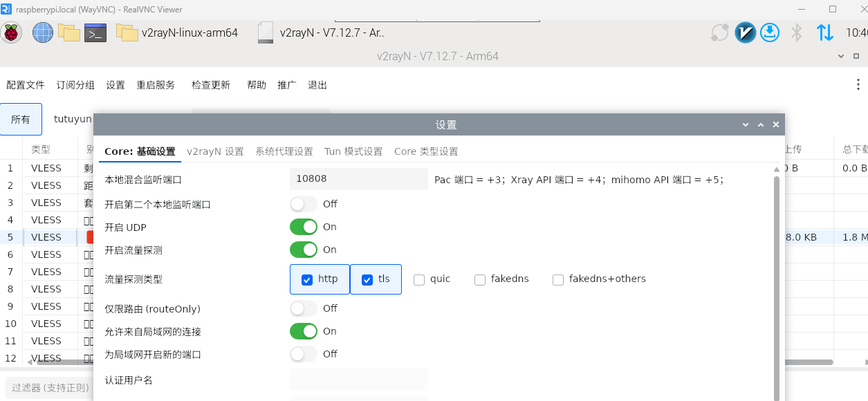Open the v2rayN blue V tray icon
Viewport: 868px width, 401px height.
746,32
